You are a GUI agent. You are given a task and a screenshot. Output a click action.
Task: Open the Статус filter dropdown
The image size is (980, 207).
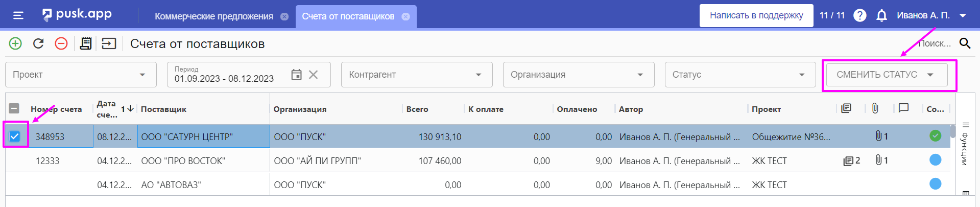[x=740, y=75]
